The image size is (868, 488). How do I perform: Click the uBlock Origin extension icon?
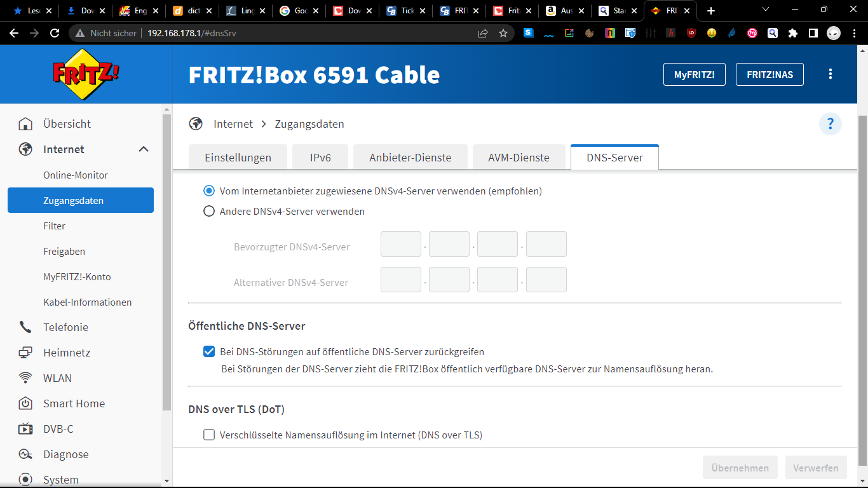(691, 33)
